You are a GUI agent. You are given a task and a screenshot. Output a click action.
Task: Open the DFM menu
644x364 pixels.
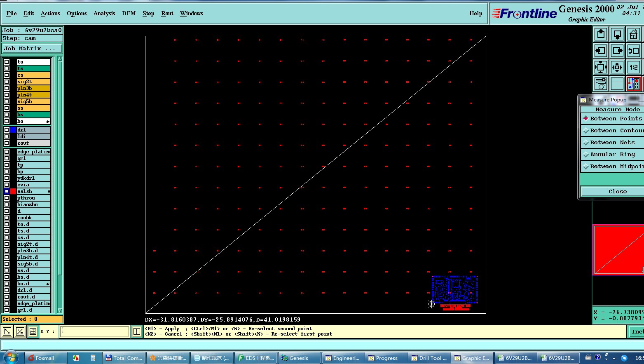[x=129, y=13]
